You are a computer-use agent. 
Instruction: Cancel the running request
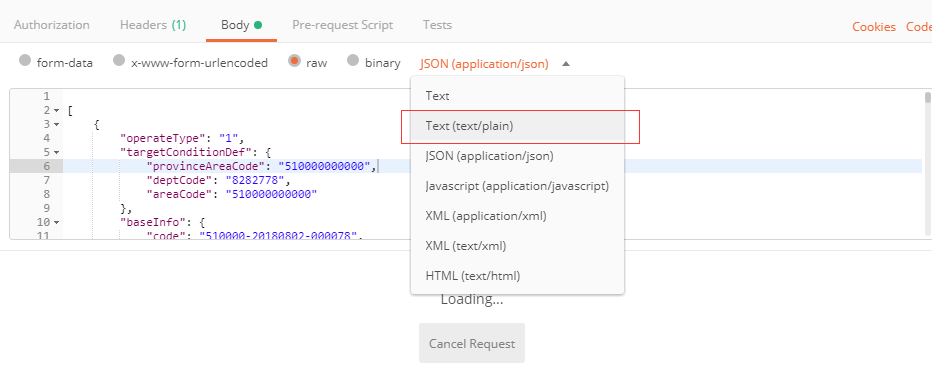[x=472, y=343]
